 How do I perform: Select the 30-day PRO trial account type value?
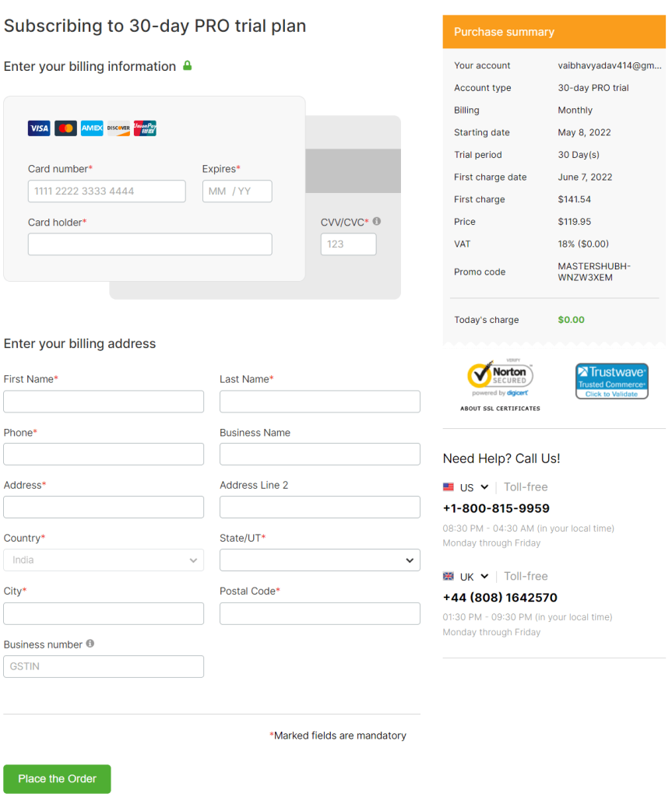coord(593,87)
